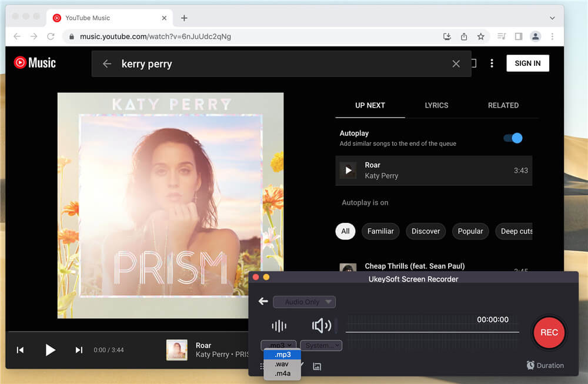
Task: Select the Discover filter chip
Action: click(425, 231)
